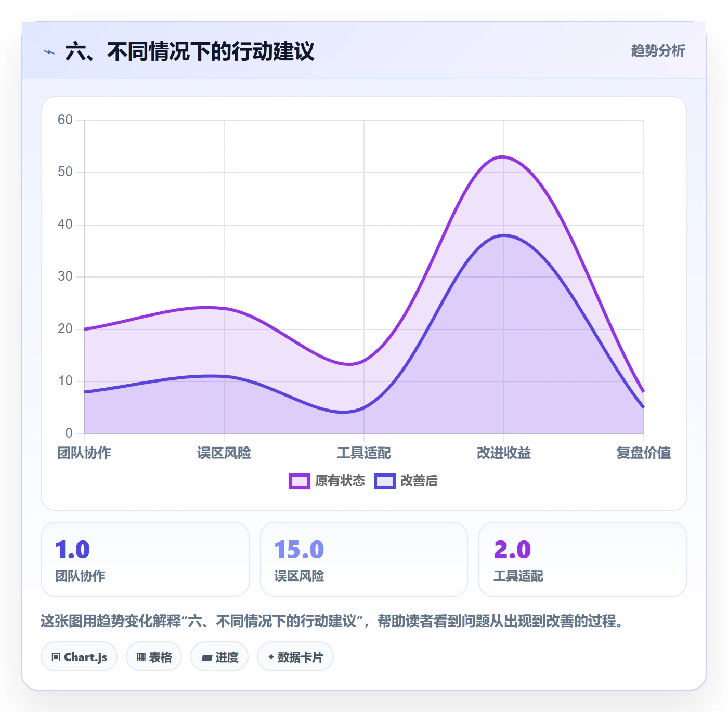The image size is (728, 712).
Task: Click the 改善后 data point at 误区风险
Action: pyautogui.click(x=224, y=376)
